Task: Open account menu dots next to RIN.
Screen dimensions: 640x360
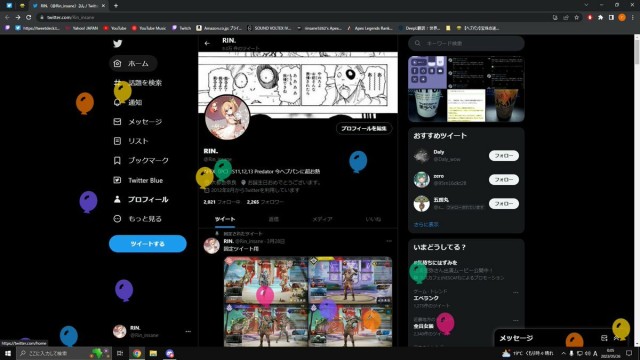Action: [x=188, y=331]
